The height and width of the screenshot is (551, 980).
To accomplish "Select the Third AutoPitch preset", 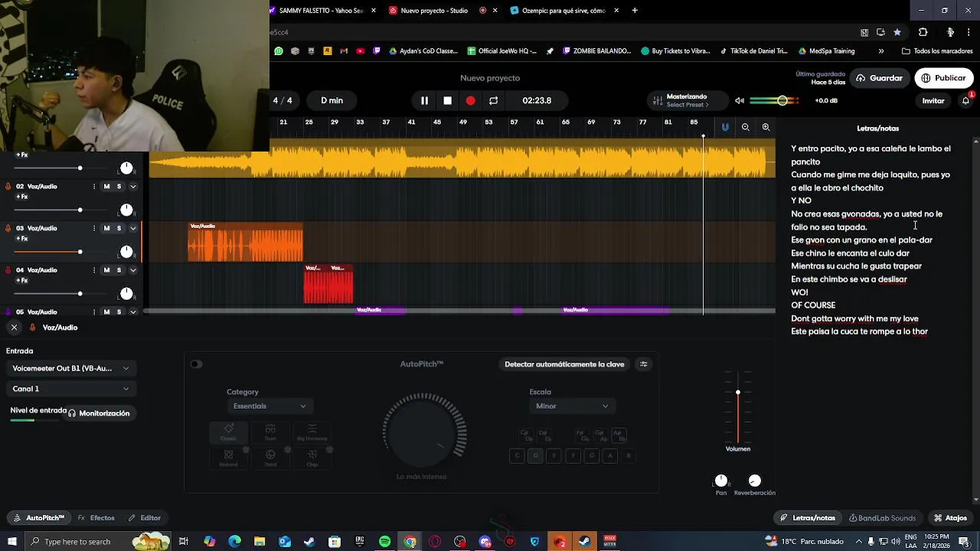I will point(270,458).
